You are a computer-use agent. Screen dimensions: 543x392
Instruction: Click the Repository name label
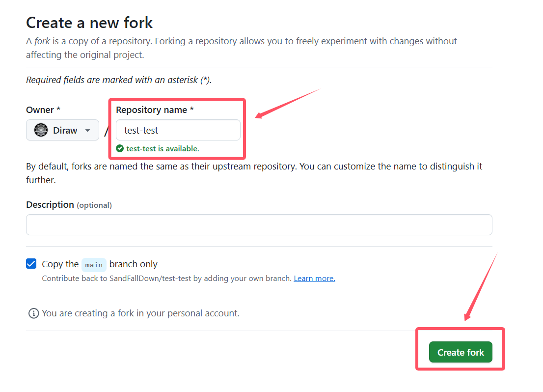coord(155,110)
